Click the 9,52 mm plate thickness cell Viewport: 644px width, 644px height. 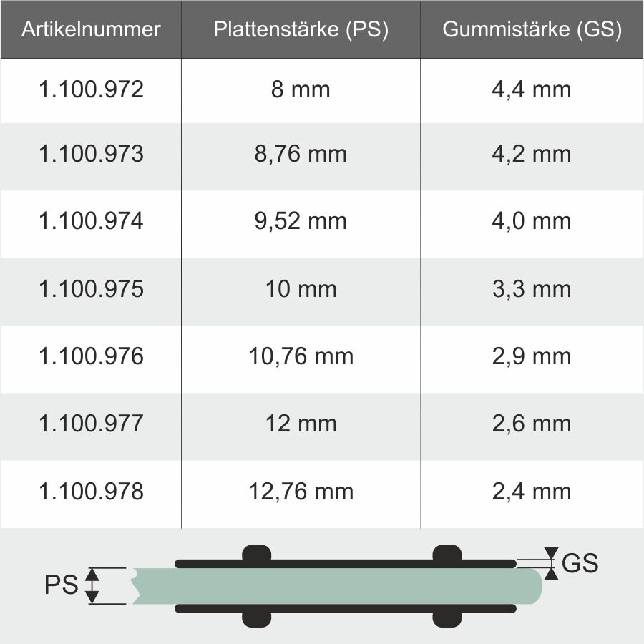pyautogui.click(x=301, y=224)
